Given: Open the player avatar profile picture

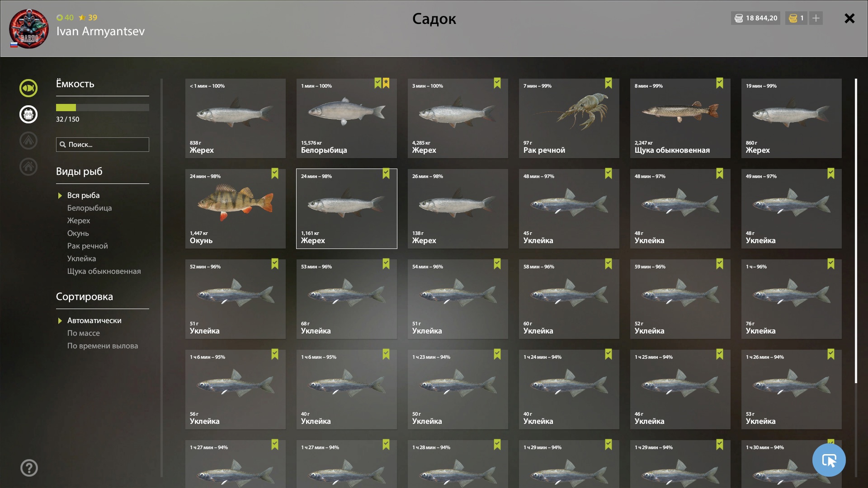Looking at the screenshot, I should (29, 29).
